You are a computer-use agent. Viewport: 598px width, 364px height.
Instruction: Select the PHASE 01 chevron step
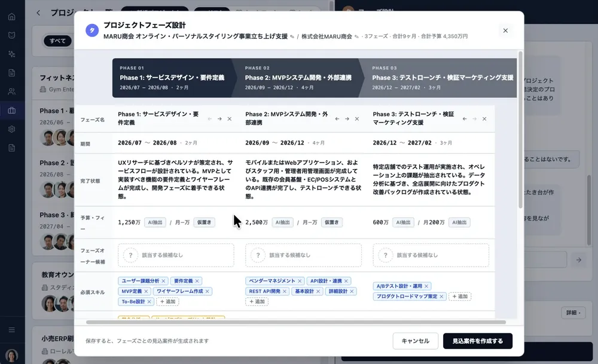[173, 78]
